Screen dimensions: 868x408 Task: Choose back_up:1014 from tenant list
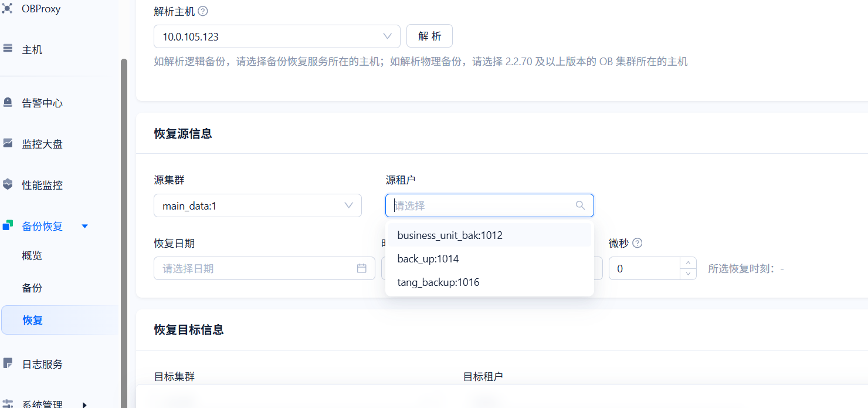[428, 259]
